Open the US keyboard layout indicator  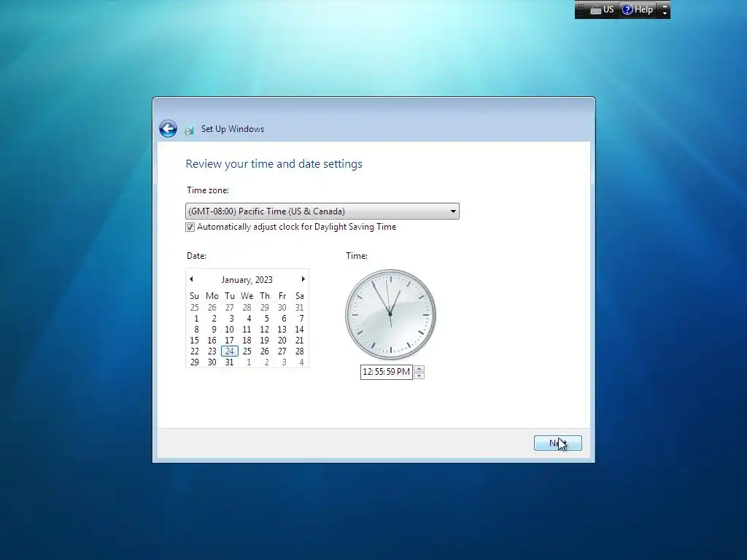602,9
